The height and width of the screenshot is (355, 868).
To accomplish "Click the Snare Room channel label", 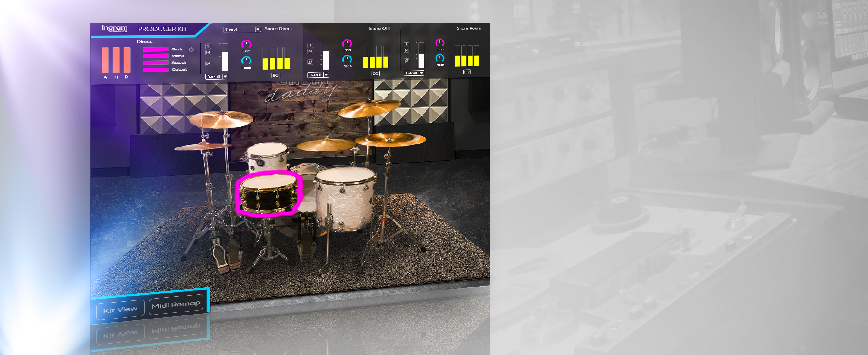I will [x=469, y=28].
